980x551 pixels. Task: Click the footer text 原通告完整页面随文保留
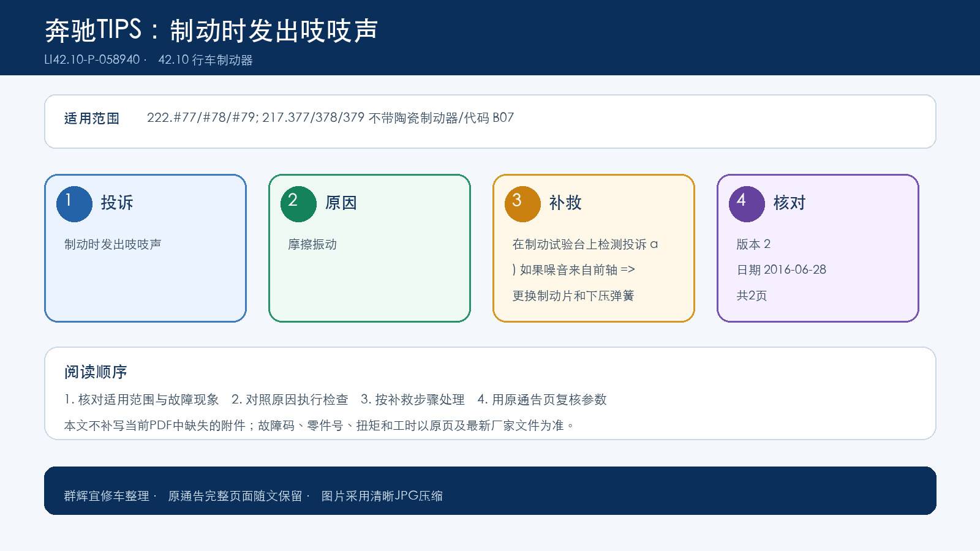click(x=235, y=496)
